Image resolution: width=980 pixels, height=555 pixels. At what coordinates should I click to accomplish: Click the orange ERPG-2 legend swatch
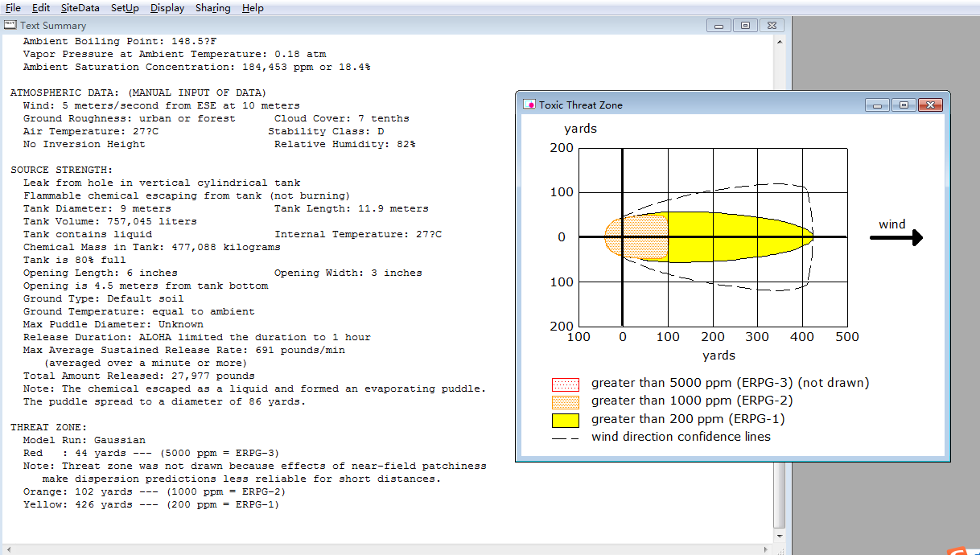click(566, 401)
